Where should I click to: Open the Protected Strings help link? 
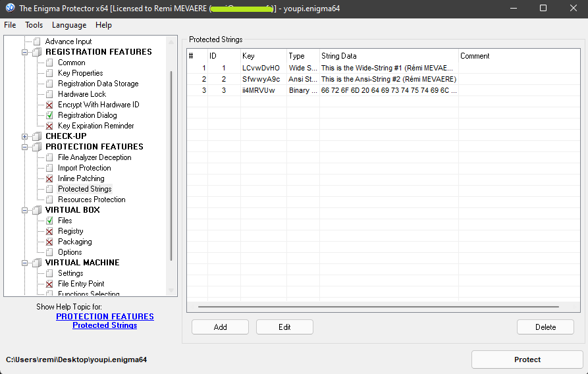[105, 325]
